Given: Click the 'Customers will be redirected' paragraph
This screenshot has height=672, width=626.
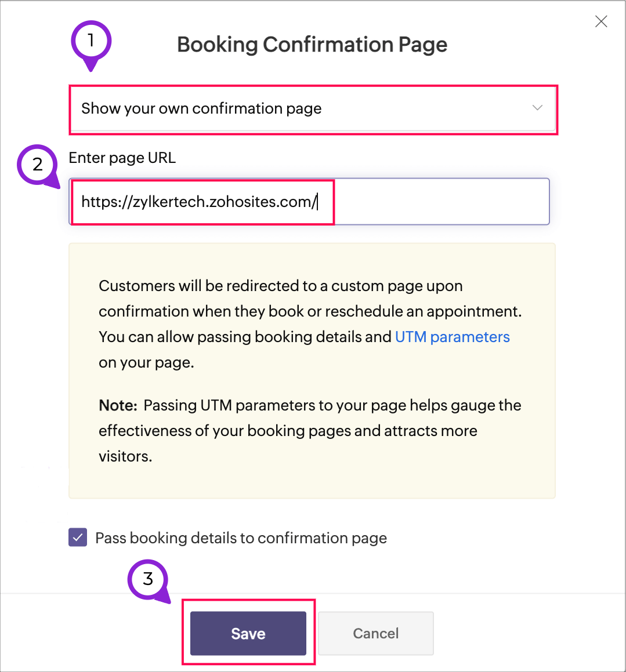Looking at the screenshot, I should pos(310,311).
